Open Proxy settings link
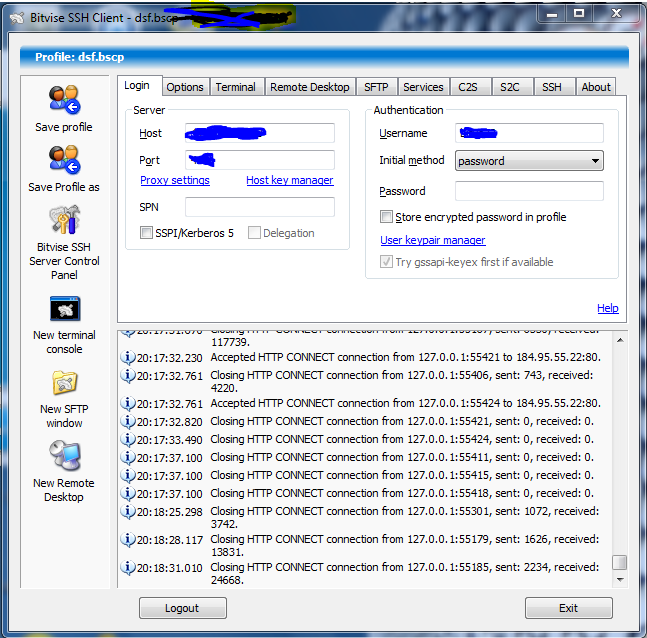 pos(175,180)
